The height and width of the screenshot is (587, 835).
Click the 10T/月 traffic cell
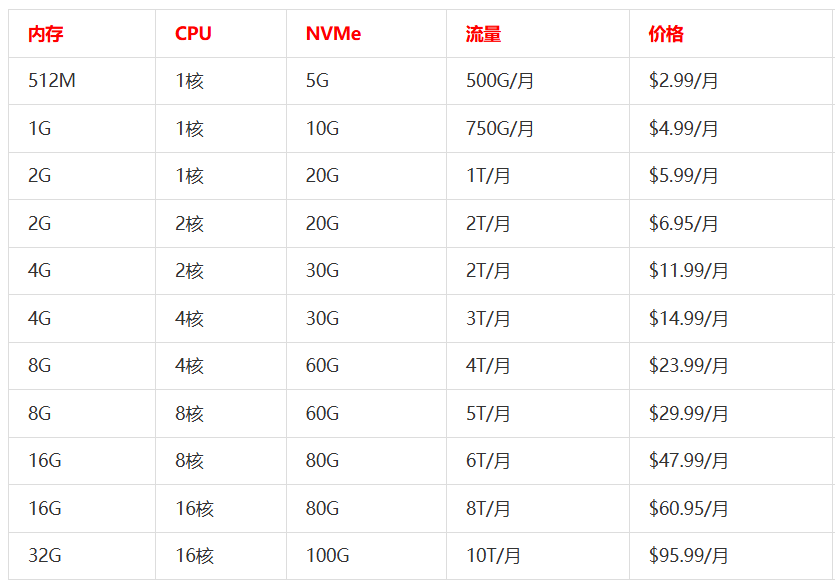[493, 556]
